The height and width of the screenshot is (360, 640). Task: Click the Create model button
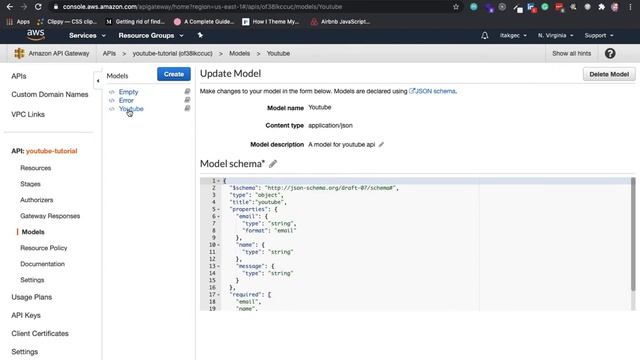pyautogui.click(x=174, y=74)
